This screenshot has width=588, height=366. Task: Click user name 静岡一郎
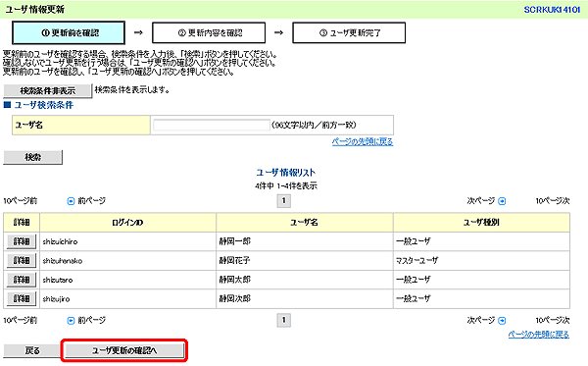click(235, 241)
